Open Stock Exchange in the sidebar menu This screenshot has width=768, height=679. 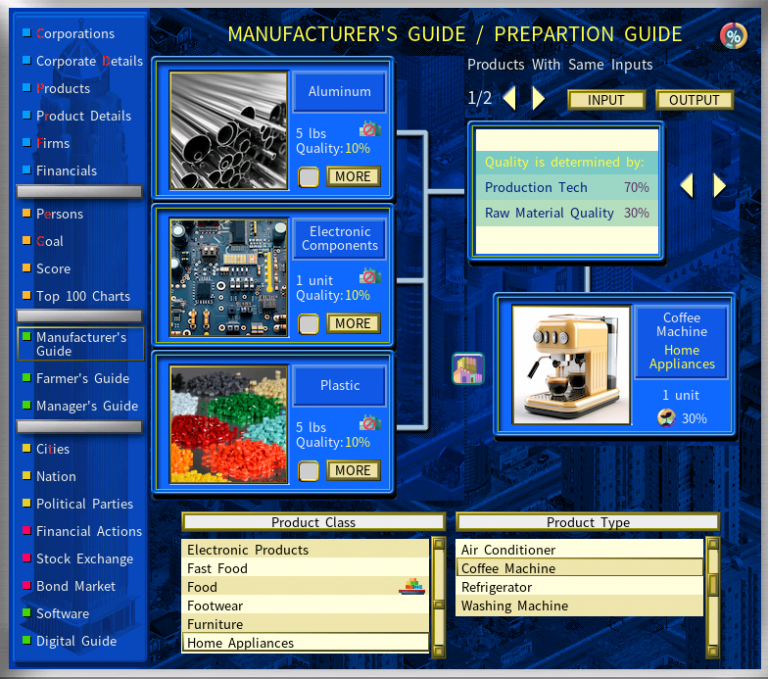[84, 559]
